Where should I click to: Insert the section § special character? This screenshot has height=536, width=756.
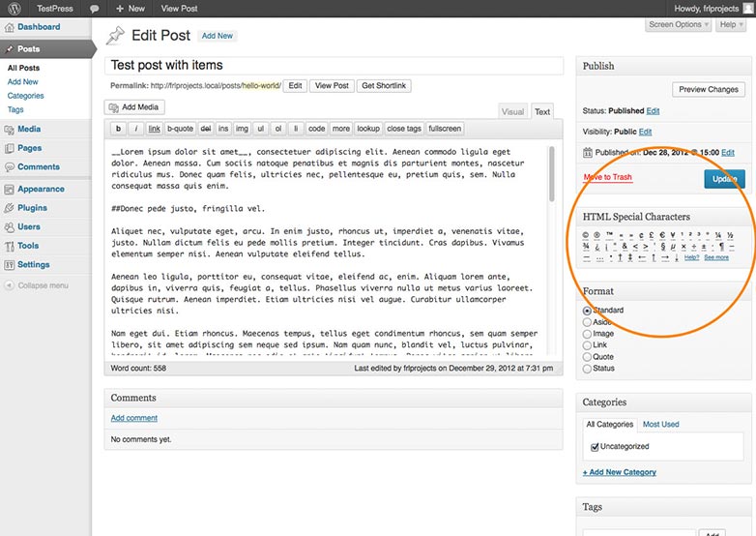click(x=663, y=246)
